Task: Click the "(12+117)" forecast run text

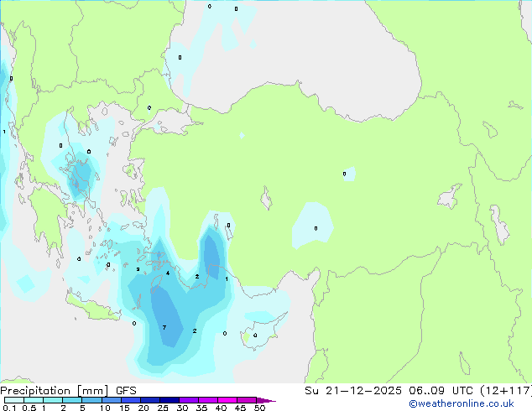Action: (506, 391)
